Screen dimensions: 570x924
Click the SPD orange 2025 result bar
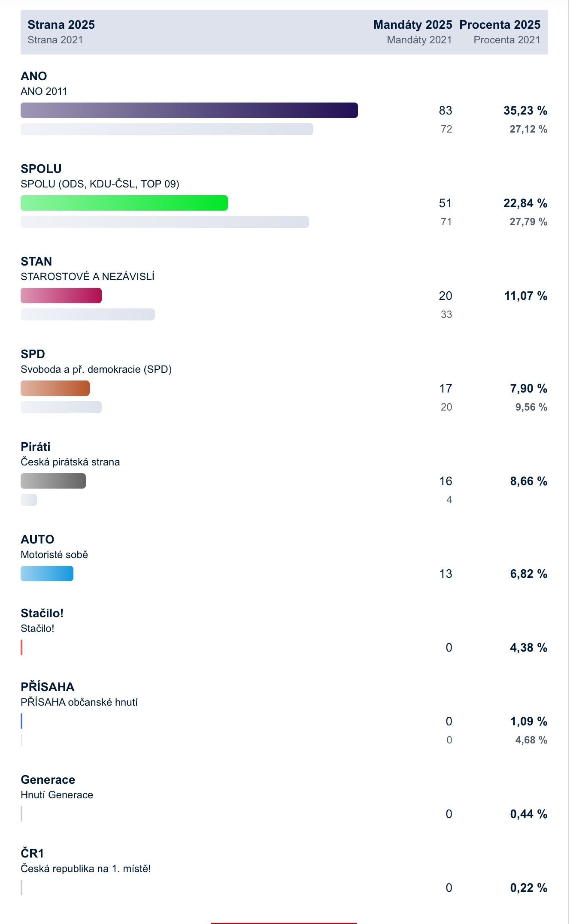point(55,388)
